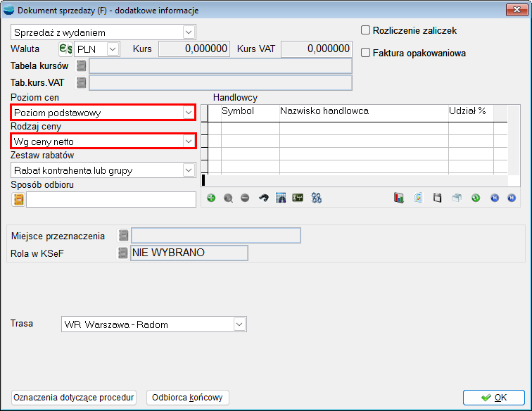Screen dimensions: 532x411
Task: Expand the Rodzaj ceny dropdown
Action: tap(188, 141)
